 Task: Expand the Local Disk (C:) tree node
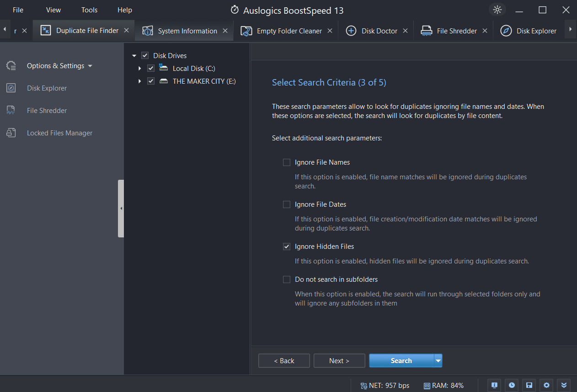click(x=140, y=69)
